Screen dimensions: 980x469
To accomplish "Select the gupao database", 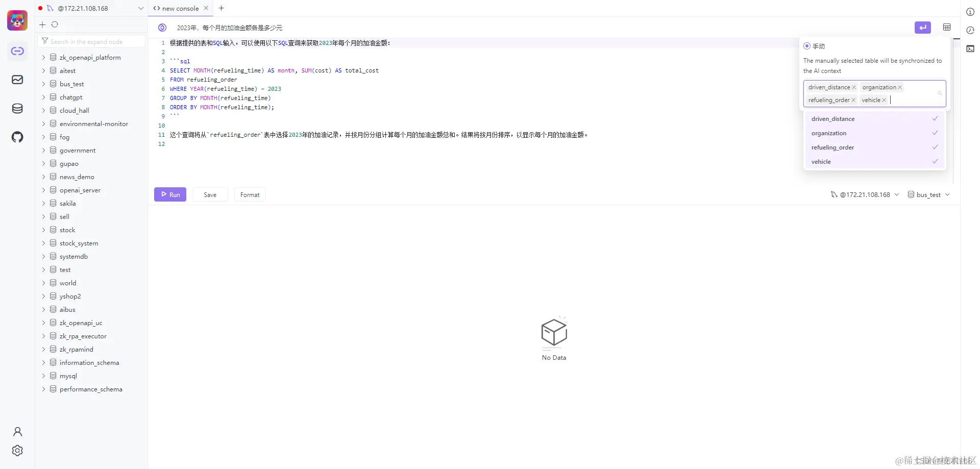I will tap(69, 163).
